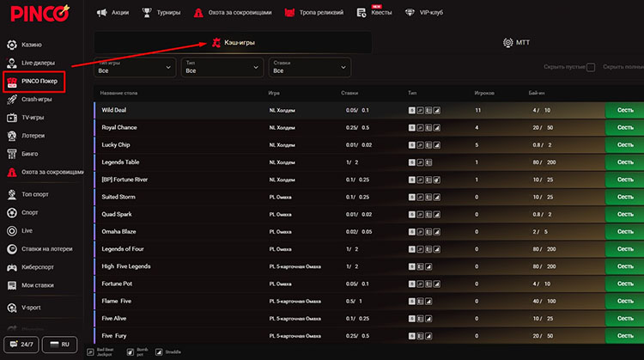The width and height of the screenshot is (644, 360).
Task: Open sidebar Охота за сокровищами icon
Action: tap(12, 172)
